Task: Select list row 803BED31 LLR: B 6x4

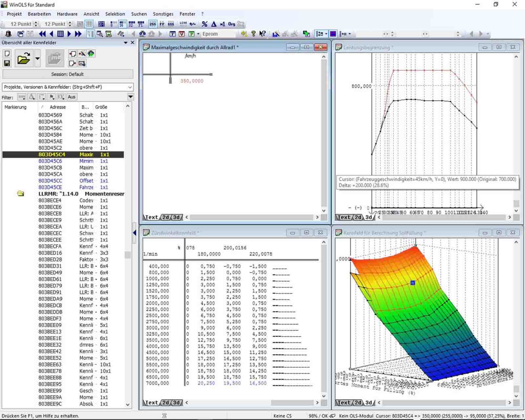Action: pos(63,266)
